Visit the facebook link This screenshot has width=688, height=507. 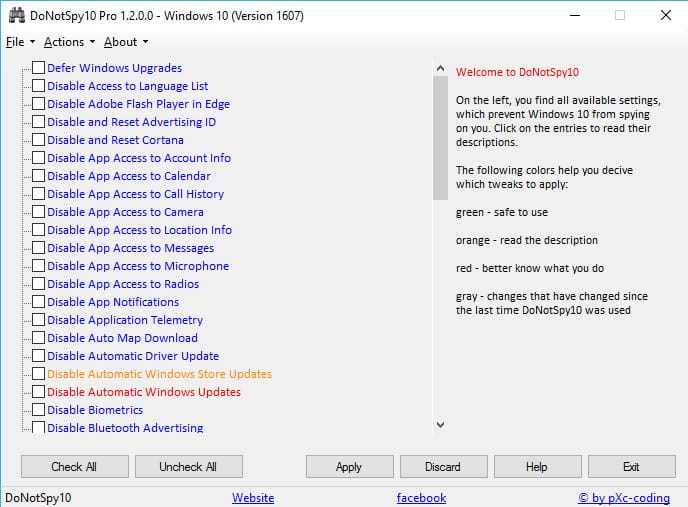(x=421, y=498)
